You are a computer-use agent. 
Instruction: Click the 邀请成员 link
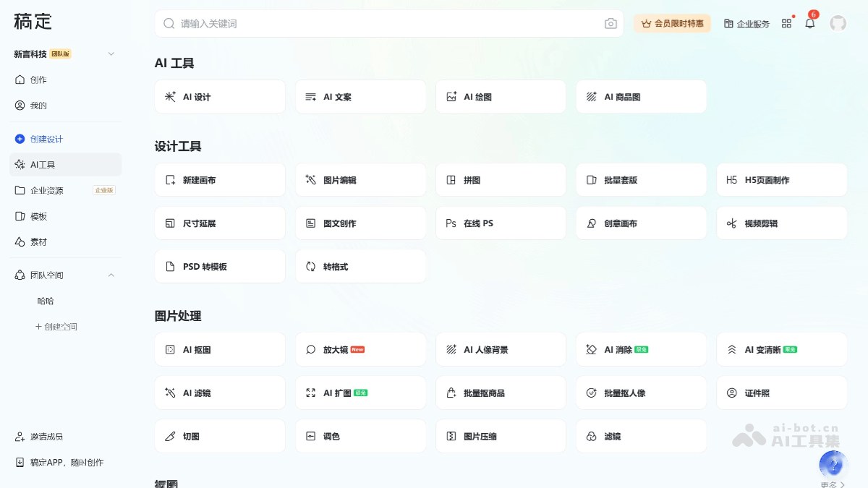point(43,436)
